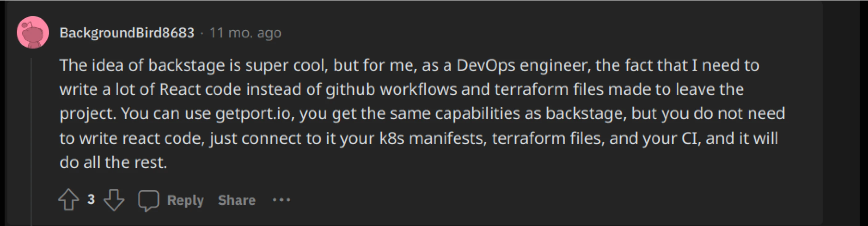Click "github workflows" in the comment body
The height and width of the screenshot is (226, 868).
pyautogui.click(x=391, y=90)
